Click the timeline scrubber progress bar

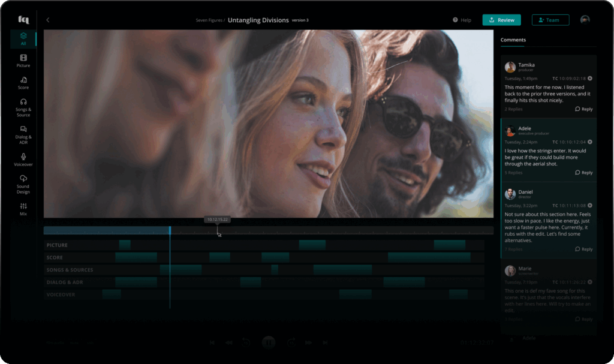point(268,231)
